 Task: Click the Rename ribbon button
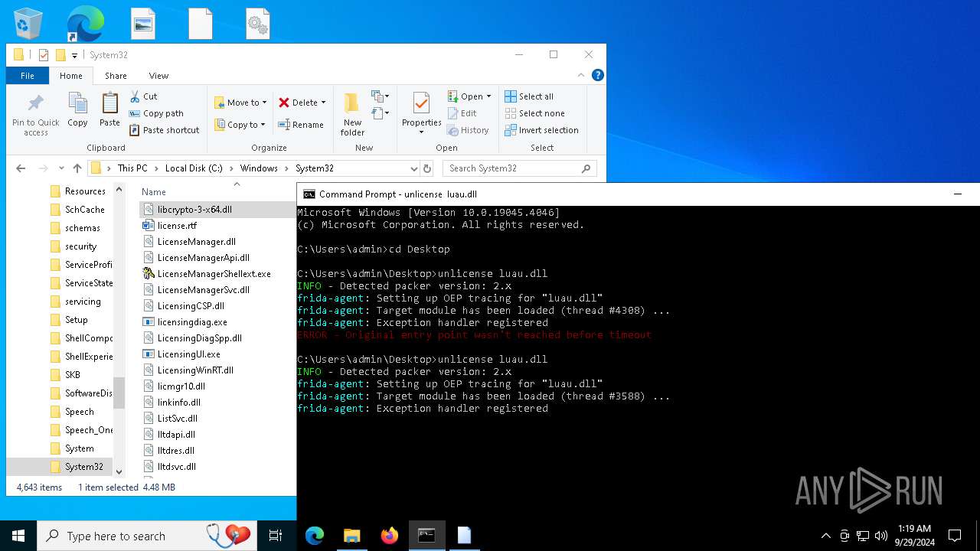[301, 125]
